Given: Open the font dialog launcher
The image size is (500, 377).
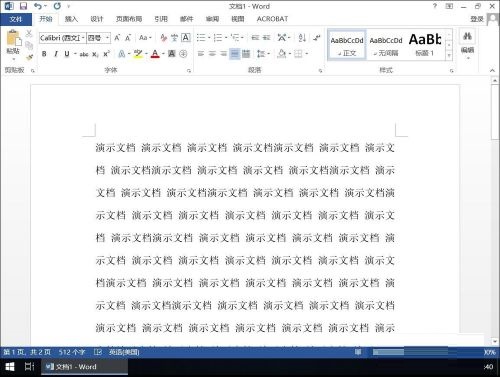Looking at the screenshot, I should pyautogui.click(x=189, y=71).
